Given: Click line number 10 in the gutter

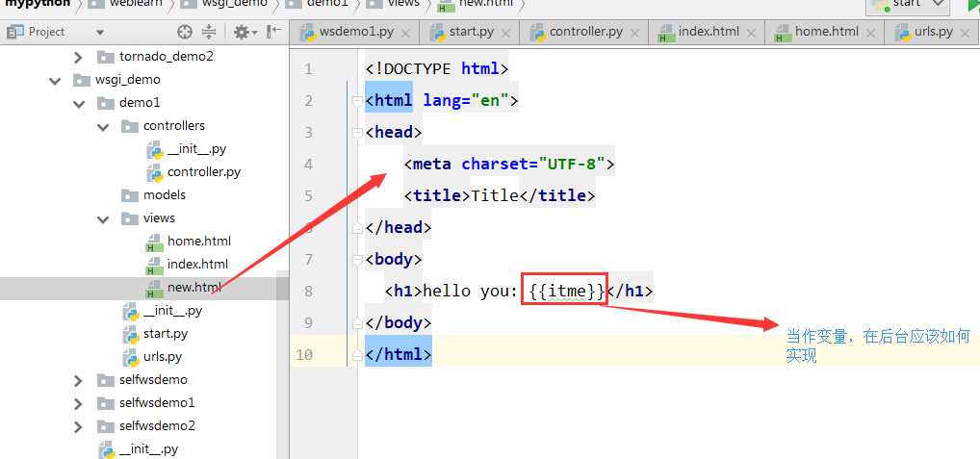Looking at the screenshot, I should [304, 355].
